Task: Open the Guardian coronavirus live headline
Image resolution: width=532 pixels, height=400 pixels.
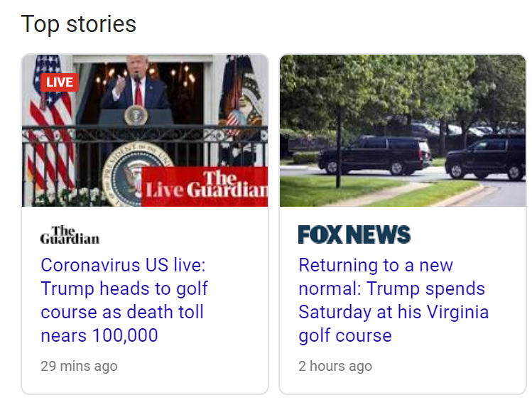Action: coord(124,300)
